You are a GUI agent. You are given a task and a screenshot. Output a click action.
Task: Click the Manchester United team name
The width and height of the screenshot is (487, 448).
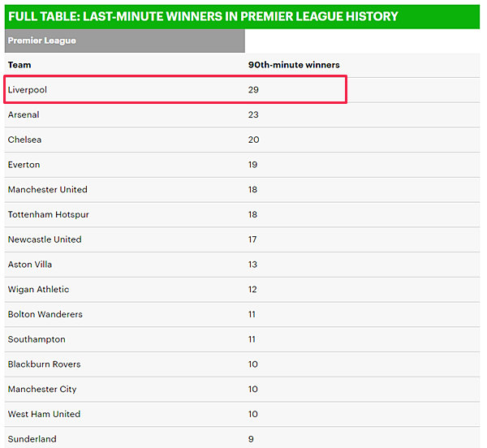(48, 189)
